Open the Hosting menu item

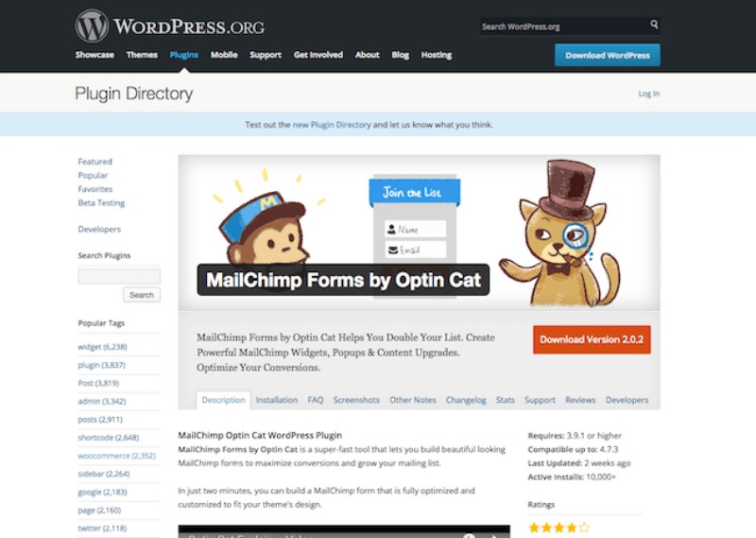pos(437,55)
